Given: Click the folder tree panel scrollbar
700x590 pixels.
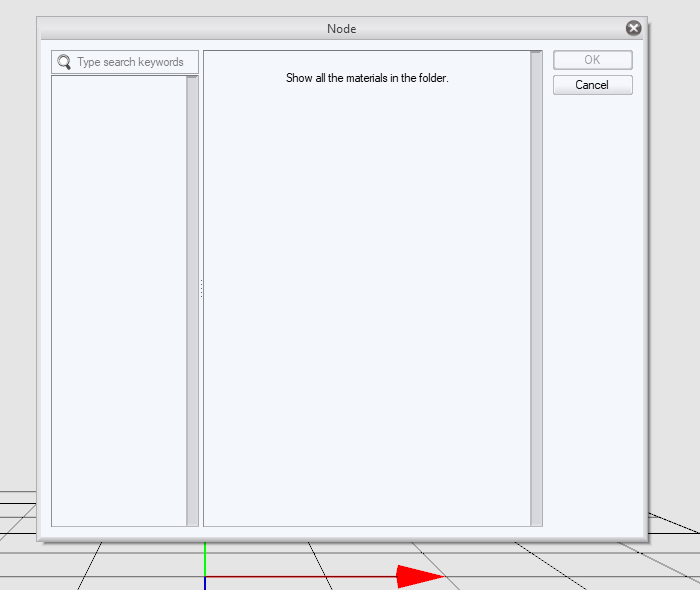Looking at the screenshot, I should click(192, 301).
